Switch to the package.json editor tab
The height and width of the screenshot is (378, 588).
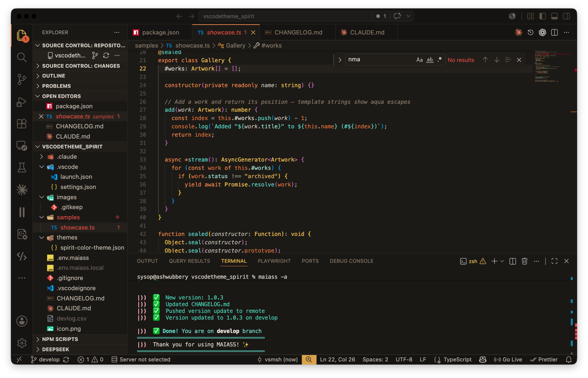[160, 33]
